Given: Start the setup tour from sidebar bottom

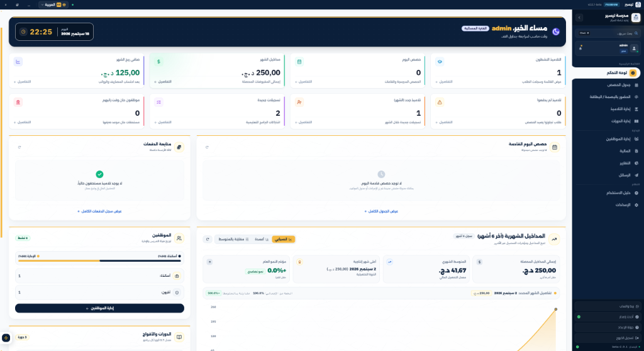Looking at the screenshot, I should [x=608, y=328].
